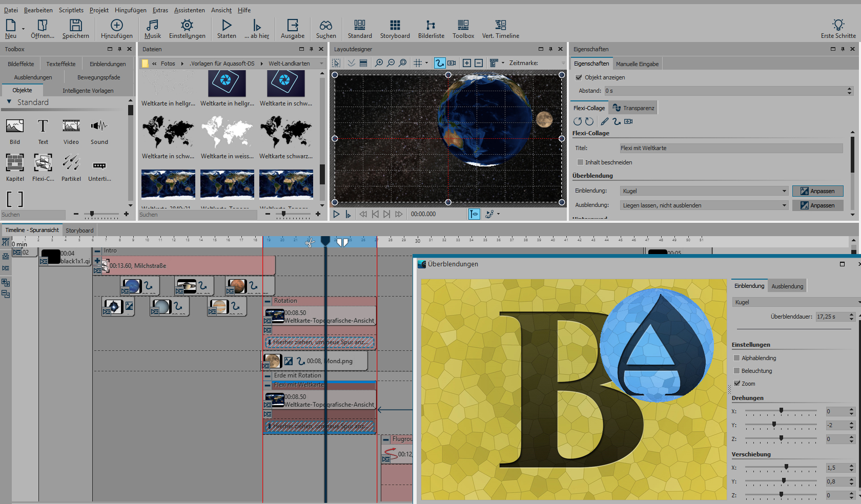
Task: Click the Drehungen X slider
Action: click(781, 411)
